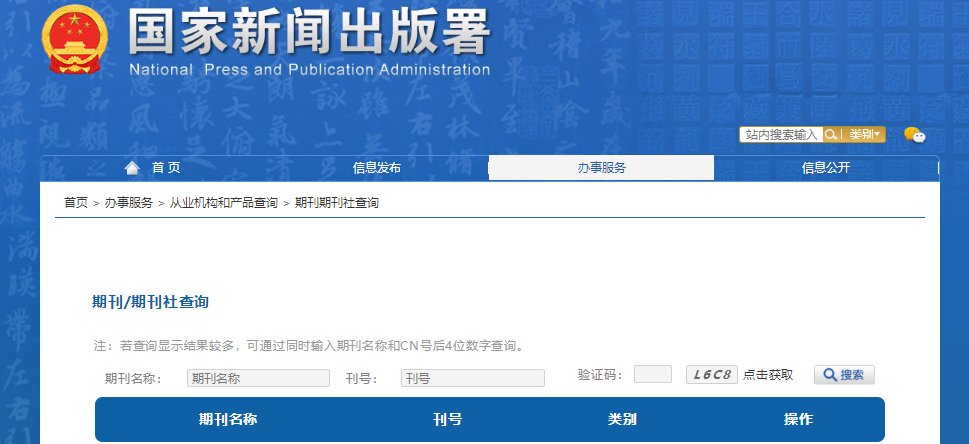Click 点击获取 to refresh captcha
Viewport: 969px width, 444px height.
[x=768, y=375]
